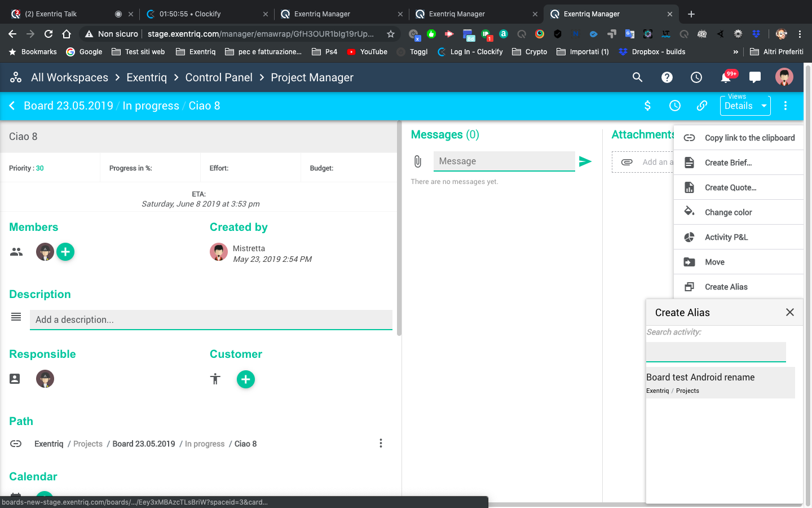This screenshot has width=812, height=508.
Task: Open the three-dot menu in blue header
Action: [x=785, y=106]
